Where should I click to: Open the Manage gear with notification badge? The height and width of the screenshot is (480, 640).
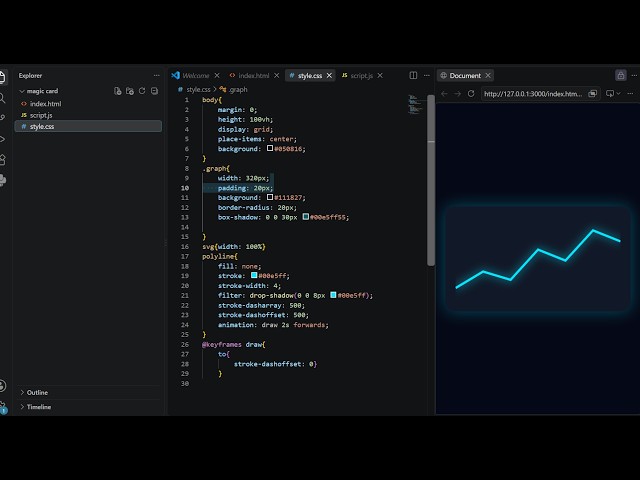pos(3,407)
